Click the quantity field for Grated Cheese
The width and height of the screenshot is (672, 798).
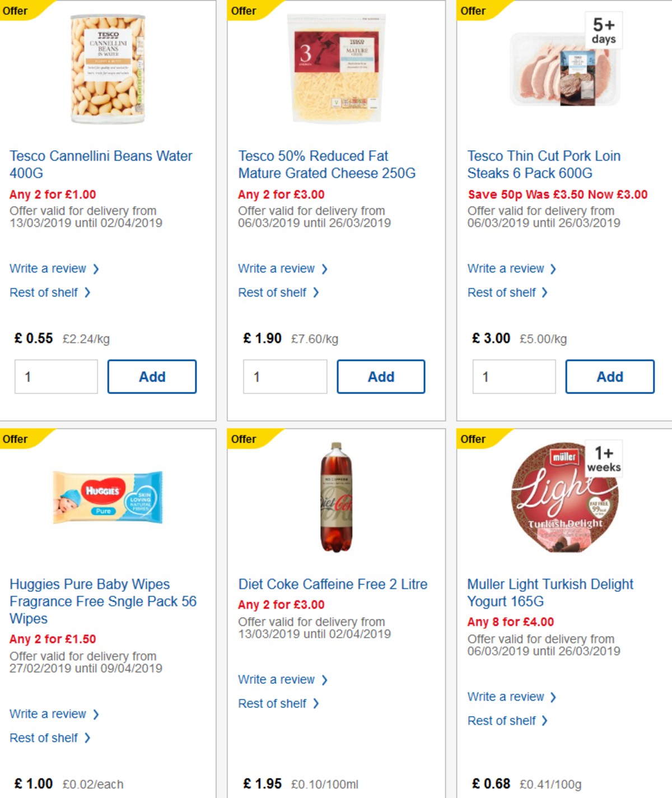tap(285, 377)
